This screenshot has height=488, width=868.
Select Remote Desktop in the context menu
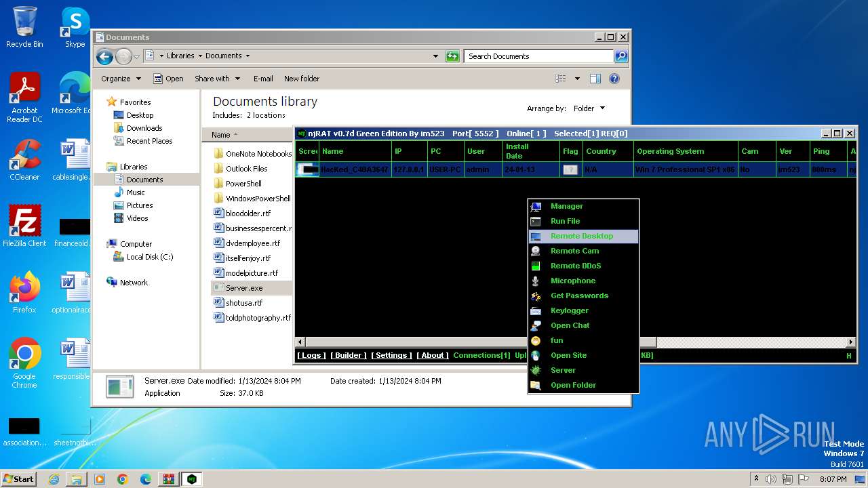click(x=583, y=236)
